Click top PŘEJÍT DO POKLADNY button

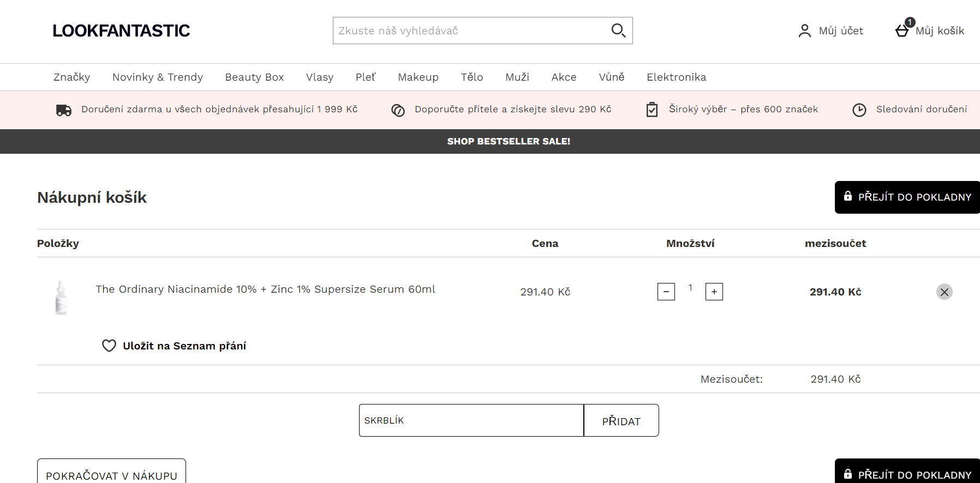click(907, 197)
